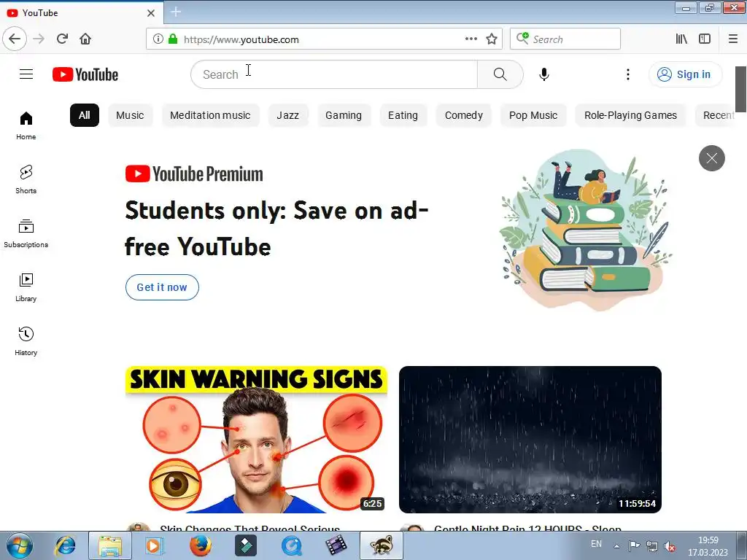Open the Windows Start menu
This screenshot has width=747, height=560.
coord(20,545)
